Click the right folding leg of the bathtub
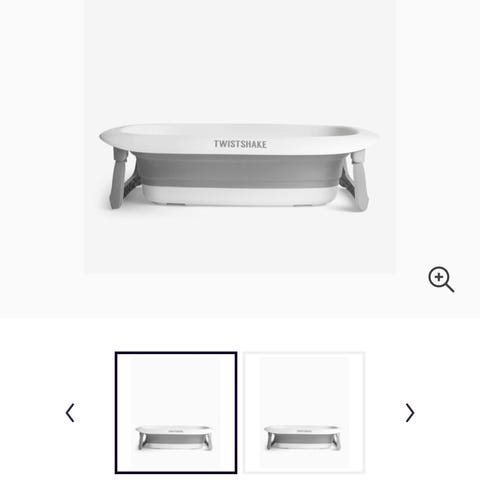 (x=359, y=180)
